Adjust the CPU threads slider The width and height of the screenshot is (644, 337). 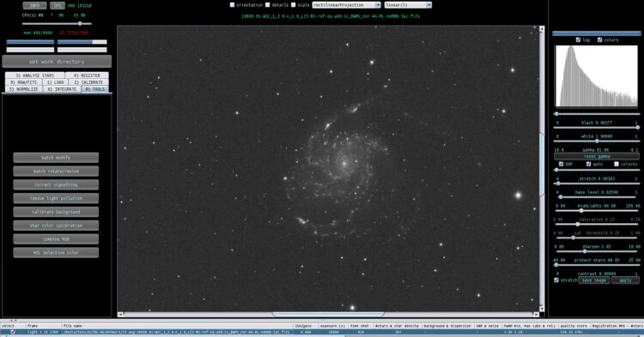pos(57,24)
